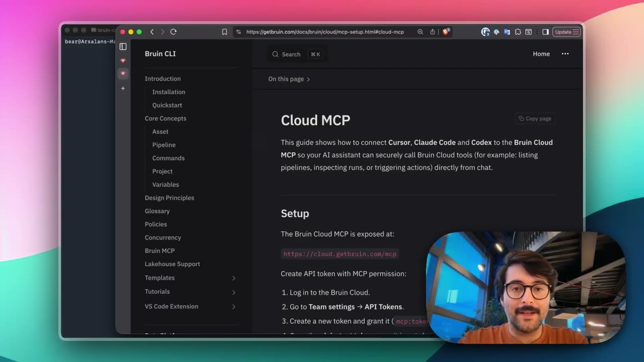Open Pipeline docs page
This screenshot has height=362, width=644.
click(164, 145)
